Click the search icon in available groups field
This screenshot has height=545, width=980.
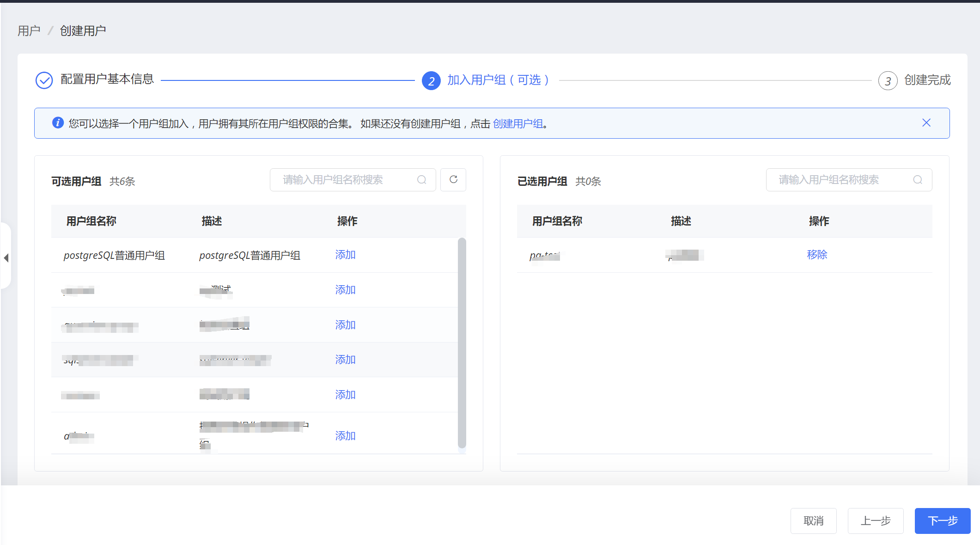pyautogui.click(x=421, y=180)
